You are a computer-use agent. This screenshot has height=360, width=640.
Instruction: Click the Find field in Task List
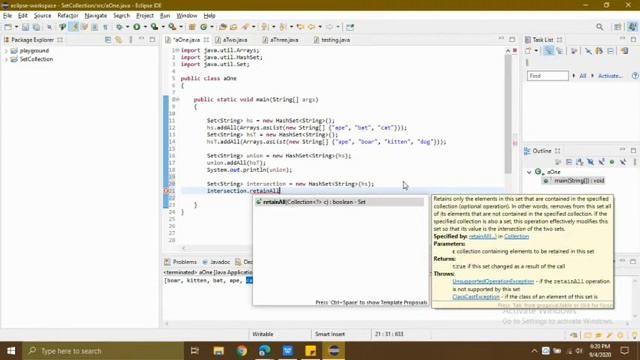pos(547,76)
